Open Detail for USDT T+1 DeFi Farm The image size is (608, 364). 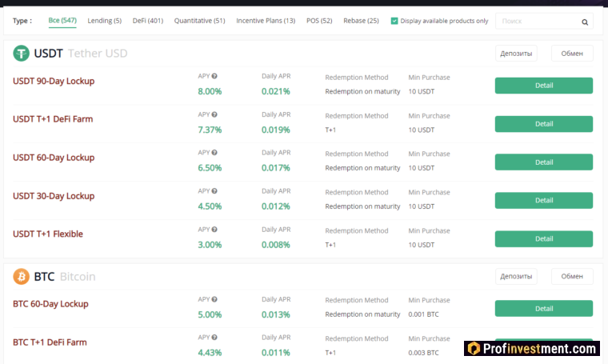pyautogui.click(x=544, y=124)
